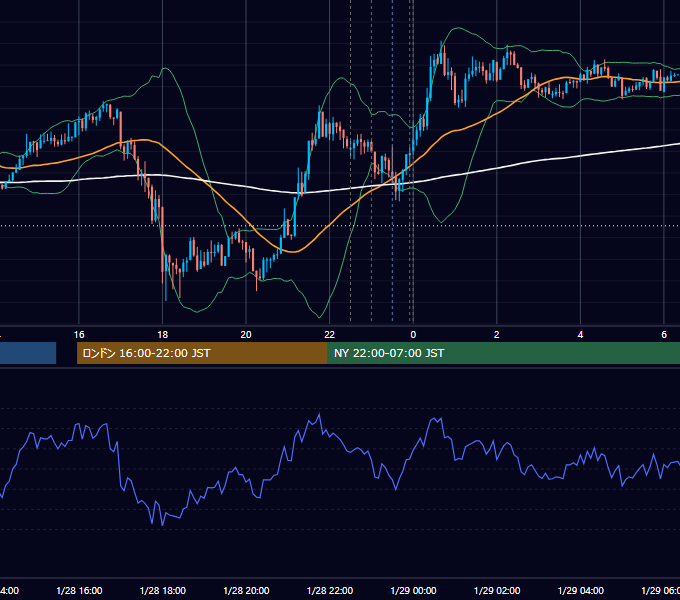
Task: Click the blue session bar before ロンドン
Action: pyautogui.click(x=28, y=353)
